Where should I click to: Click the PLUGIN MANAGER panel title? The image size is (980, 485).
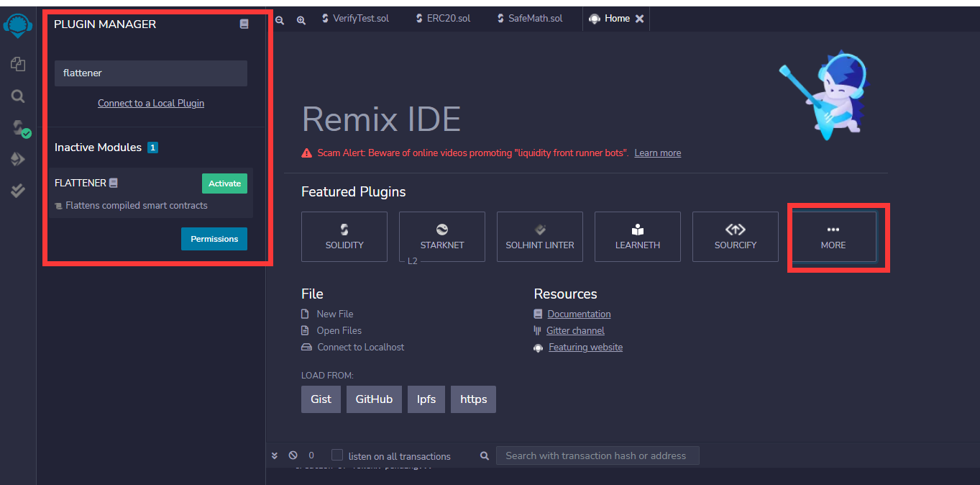coord(105,24)
